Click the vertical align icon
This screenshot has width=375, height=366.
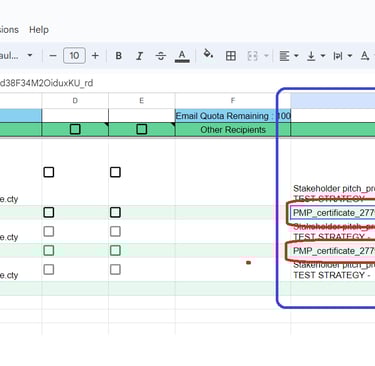311,56
